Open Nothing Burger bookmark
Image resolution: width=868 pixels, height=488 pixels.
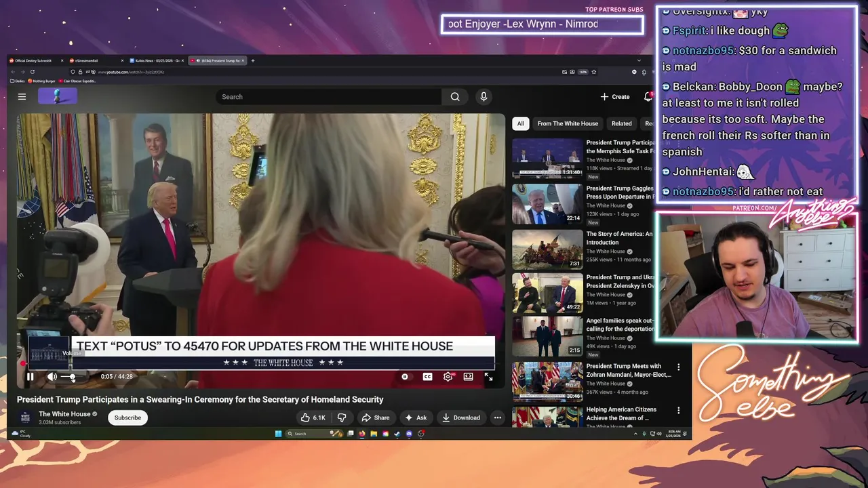point(42,81)
